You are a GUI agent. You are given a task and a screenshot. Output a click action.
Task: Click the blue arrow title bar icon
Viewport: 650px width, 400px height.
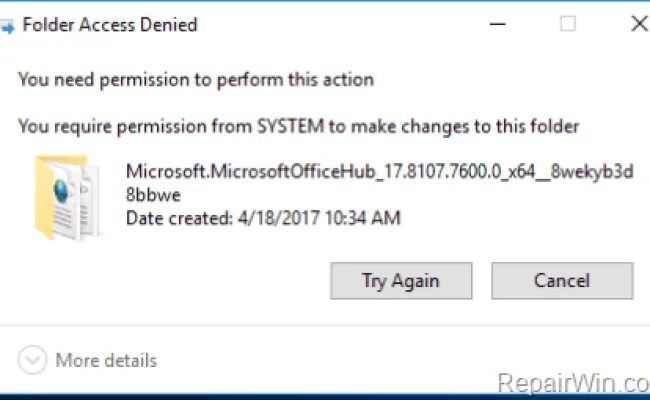pyautogui.click(x=7, y=27)
